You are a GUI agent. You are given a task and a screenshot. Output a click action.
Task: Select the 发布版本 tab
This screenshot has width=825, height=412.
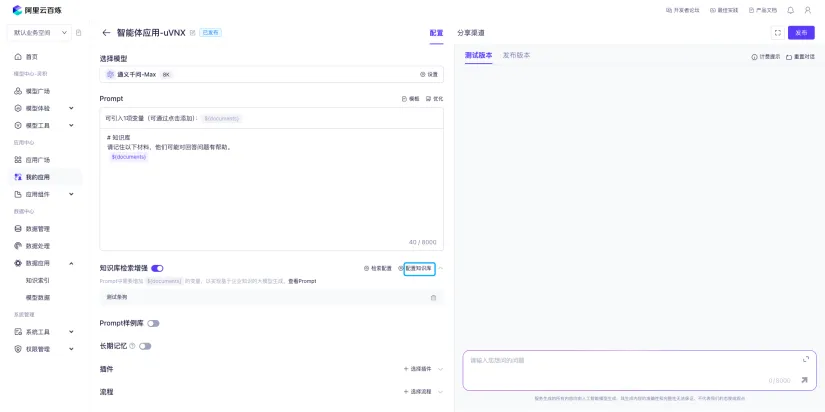[516, 55]
